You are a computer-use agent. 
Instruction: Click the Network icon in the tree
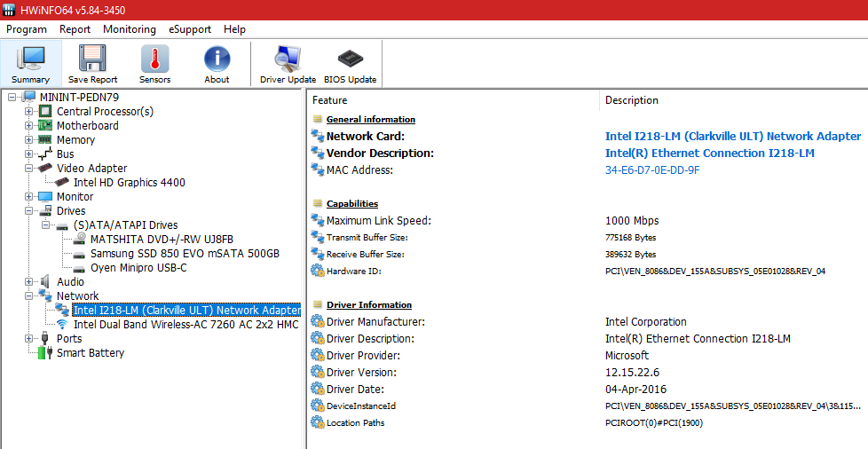45,296
